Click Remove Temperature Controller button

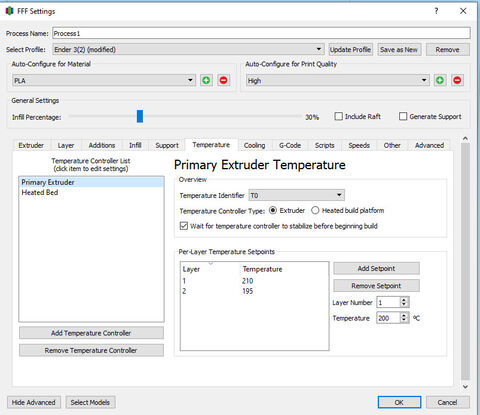tap(91, 350)
